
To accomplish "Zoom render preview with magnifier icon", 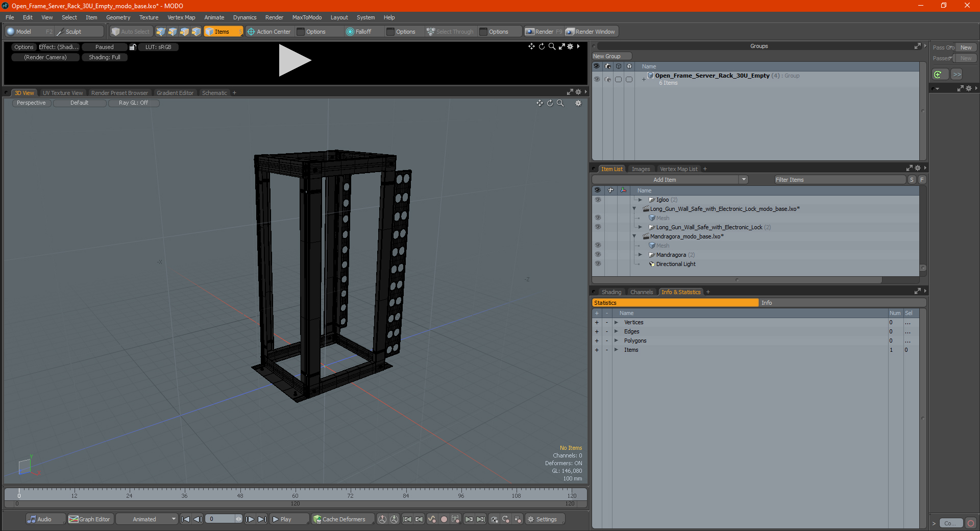I will pyautogui.click(x=552, y=46).
